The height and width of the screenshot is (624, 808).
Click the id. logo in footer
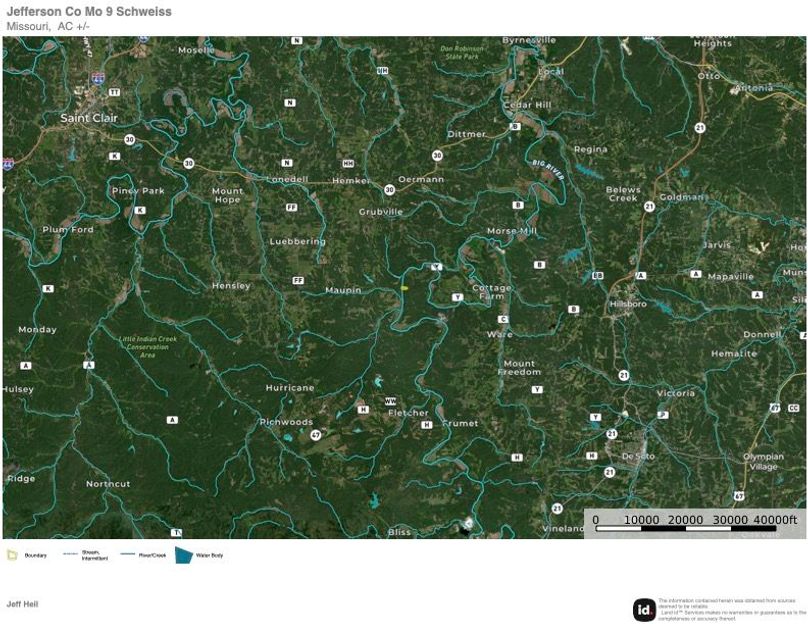click(x=644, y=609)
